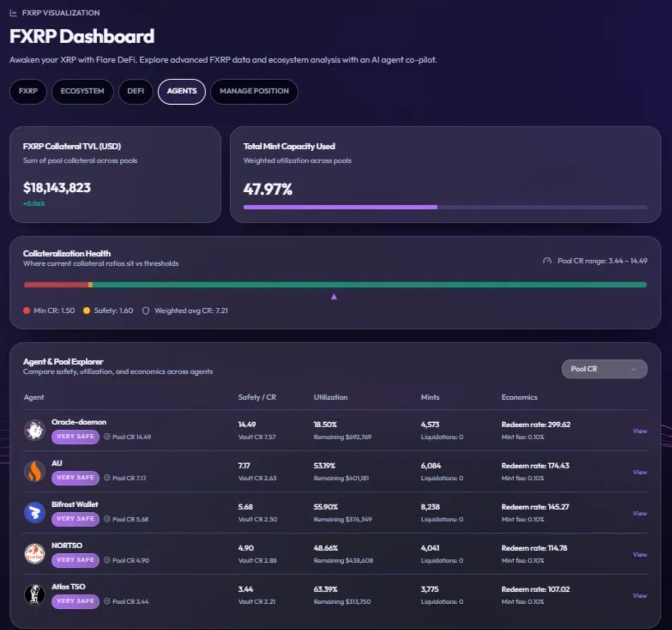The width and height of the screenshot is (672, 630).
Task: Click the Bifrost Wallet avatar icon
Action: click(34, 512)
